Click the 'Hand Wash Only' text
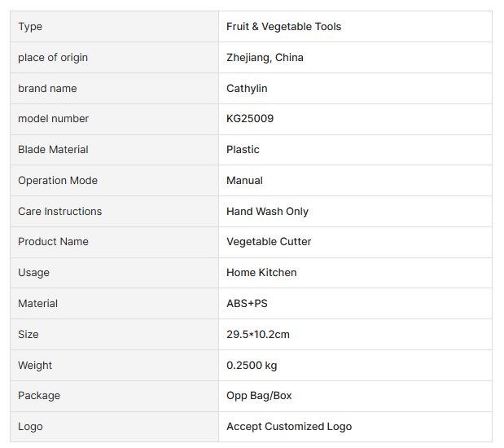The height and width of the screenshot is (448, 504). [x=267, y=212]
